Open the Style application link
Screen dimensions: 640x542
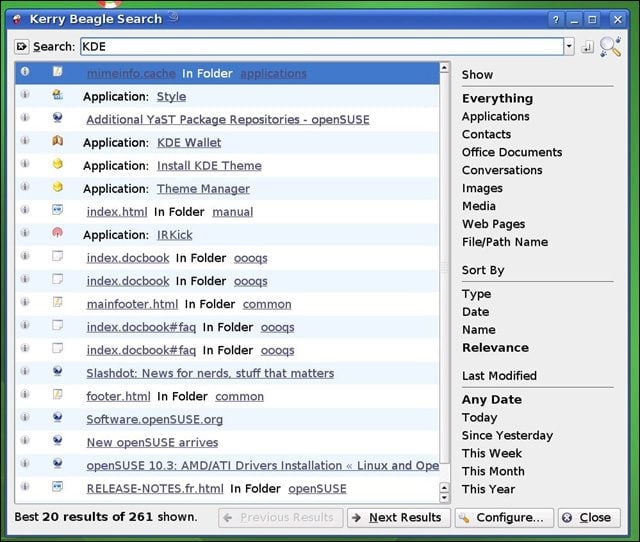[171, 97]
